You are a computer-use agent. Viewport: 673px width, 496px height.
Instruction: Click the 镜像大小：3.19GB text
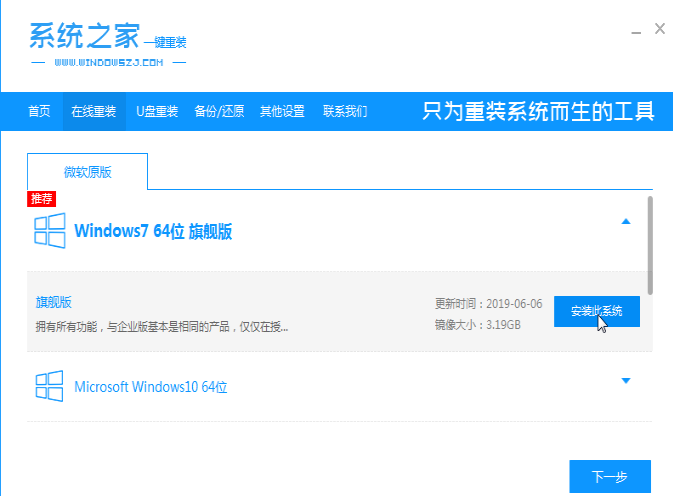(478, 324)
